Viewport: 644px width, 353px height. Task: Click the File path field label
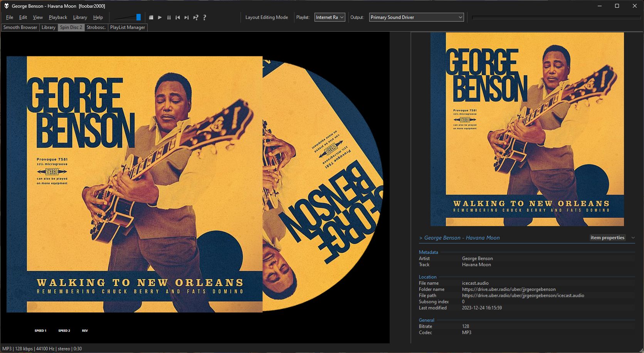427,296
